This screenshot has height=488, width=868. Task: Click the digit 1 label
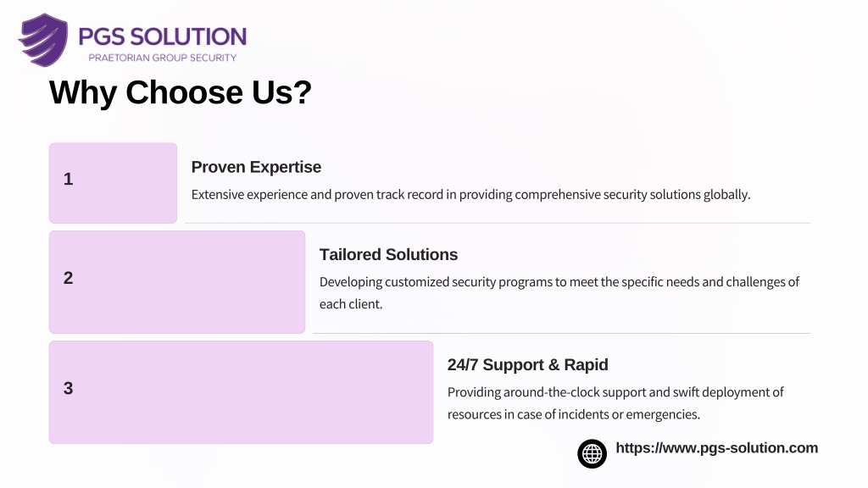coord(68,179)
